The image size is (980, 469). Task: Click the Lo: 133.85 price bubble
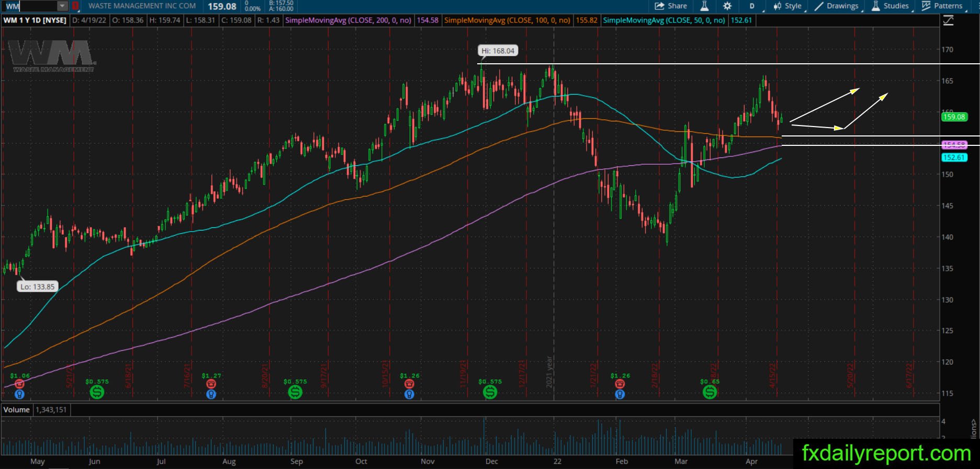click(x=38, y=287)
